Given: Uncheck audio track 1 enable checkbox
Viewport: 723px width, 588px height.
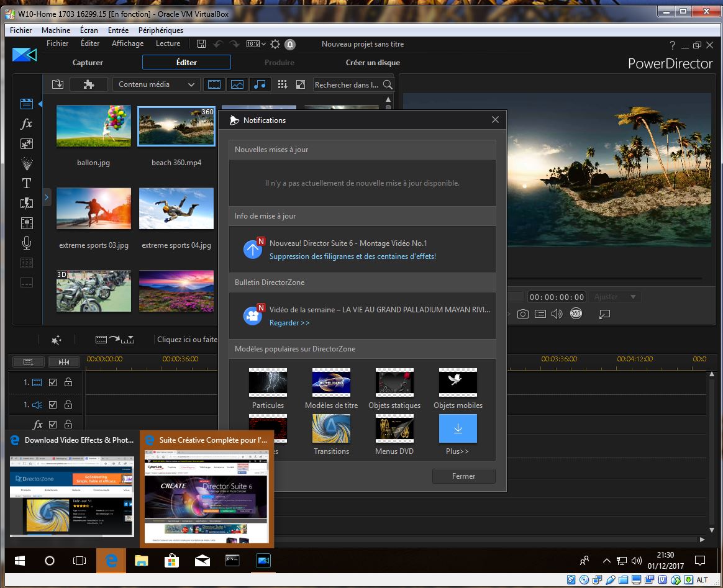Looking at the screenshot, I should [53, 405].
